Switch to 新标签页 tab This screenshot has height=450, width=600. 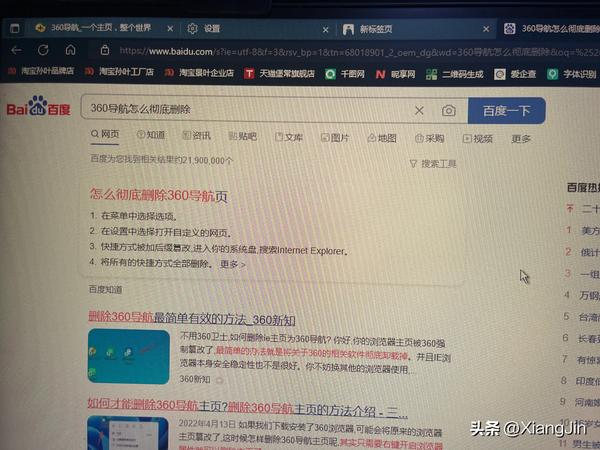(367, 29)
